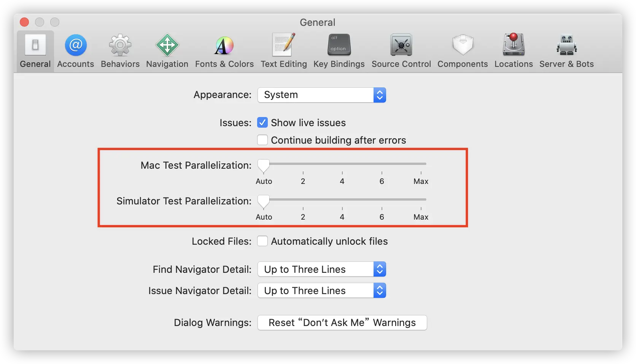Expand Issue Navigator Detail dropdown
Image resolution: width=636 pixels, height=364 pixels.
point(322,291)
